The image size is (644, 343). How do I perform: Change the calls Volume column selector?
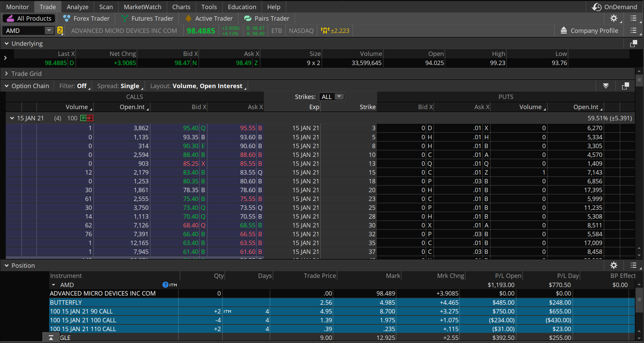pyautogui.click(x=79, y=107)
